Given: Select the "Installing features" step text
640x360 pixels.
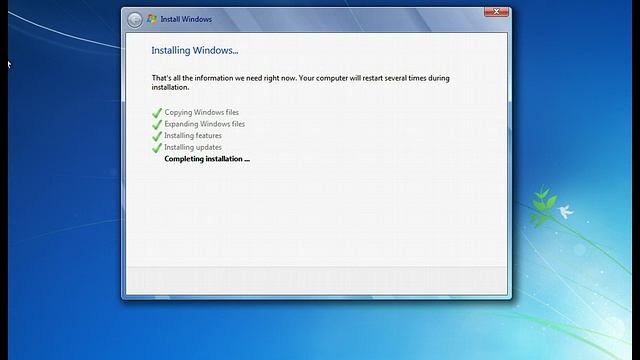Looking at the screenshot, I should tap(193, 136).
